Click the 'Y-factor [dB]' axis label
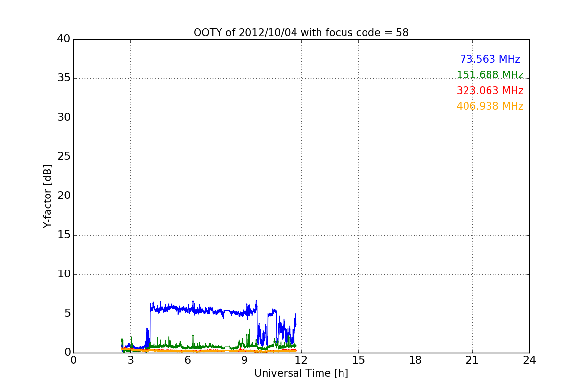 pos(48,196)
